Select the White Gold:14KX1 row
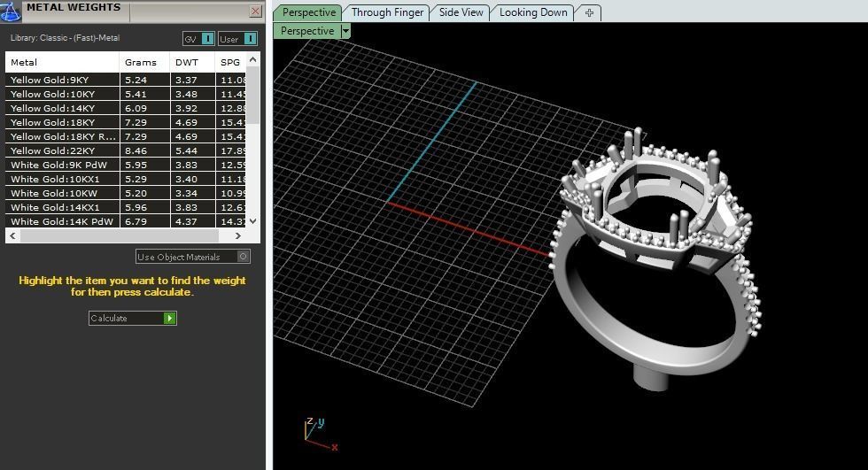The width and height of the screenshot is (868, 470). pos(126,207)
